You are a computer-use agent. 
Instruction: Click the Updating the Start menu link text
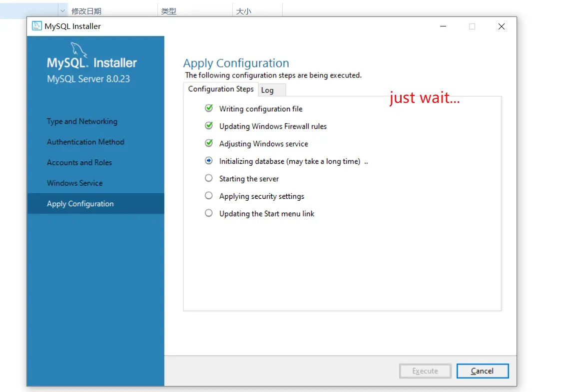point(267,214)
